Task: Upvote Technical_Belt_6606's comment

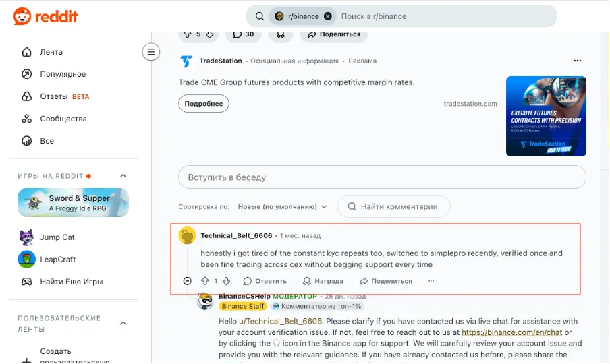Action: click(x=205, y=281)
